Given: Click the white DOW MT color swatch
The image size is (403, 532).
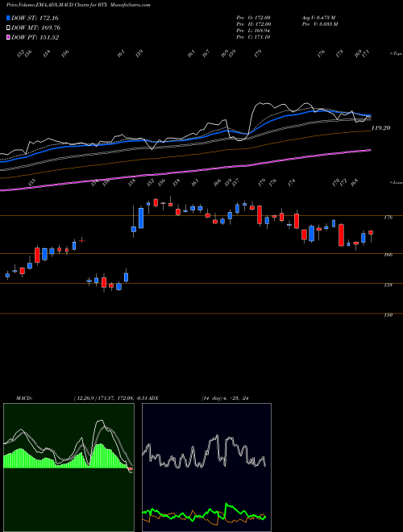Looking at the screenshot, I should 9,28.
